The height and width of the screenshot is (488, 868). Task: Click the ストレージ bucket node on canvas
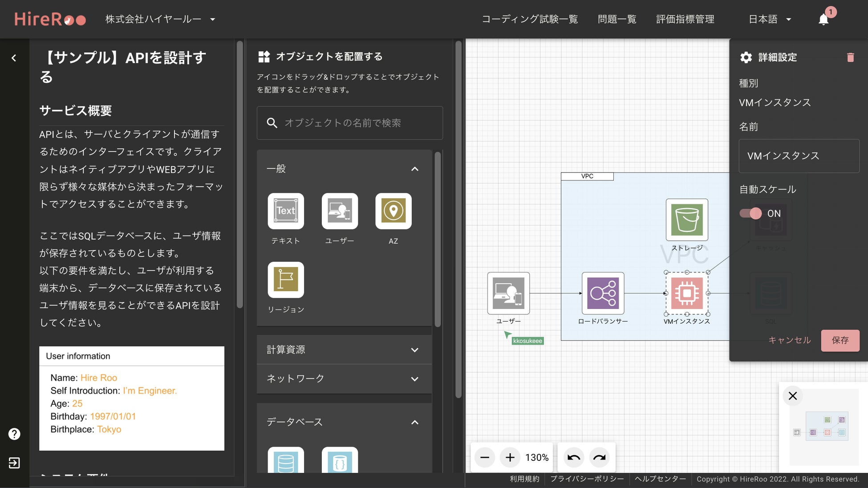pos(686,220)
